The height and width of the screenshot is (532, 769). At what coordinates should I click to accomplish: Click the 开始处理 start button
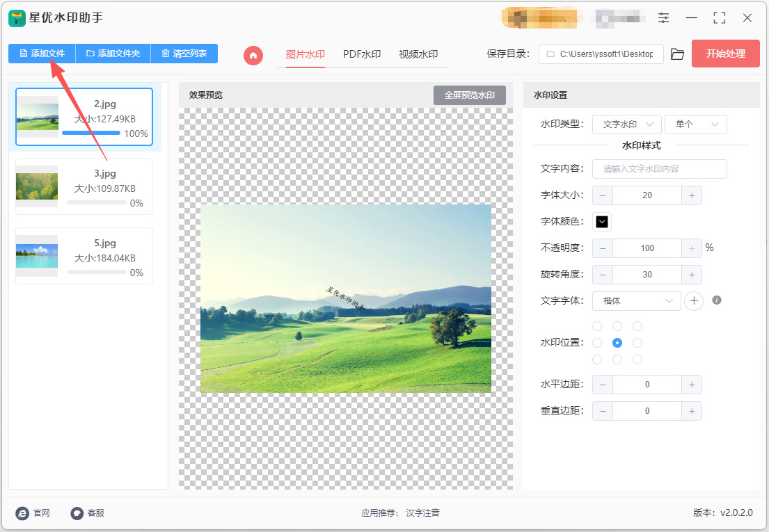click(725, 54)
